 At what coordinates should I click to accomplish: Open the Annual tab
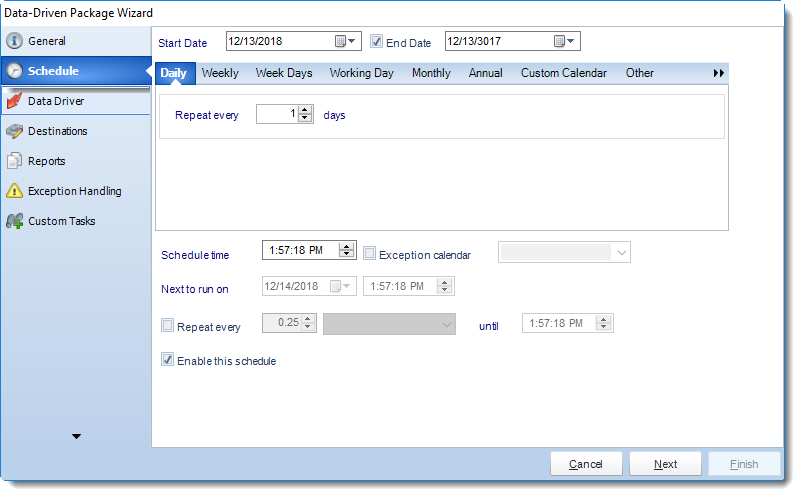coord(486,73)
